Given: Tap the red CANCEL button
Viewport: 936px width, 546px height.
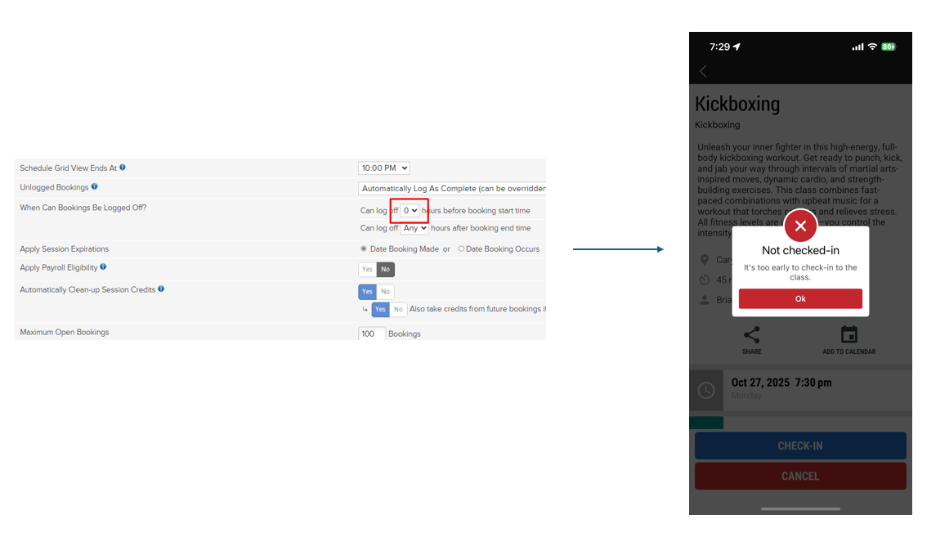Looking at the screenshot, I should [800, 476].
